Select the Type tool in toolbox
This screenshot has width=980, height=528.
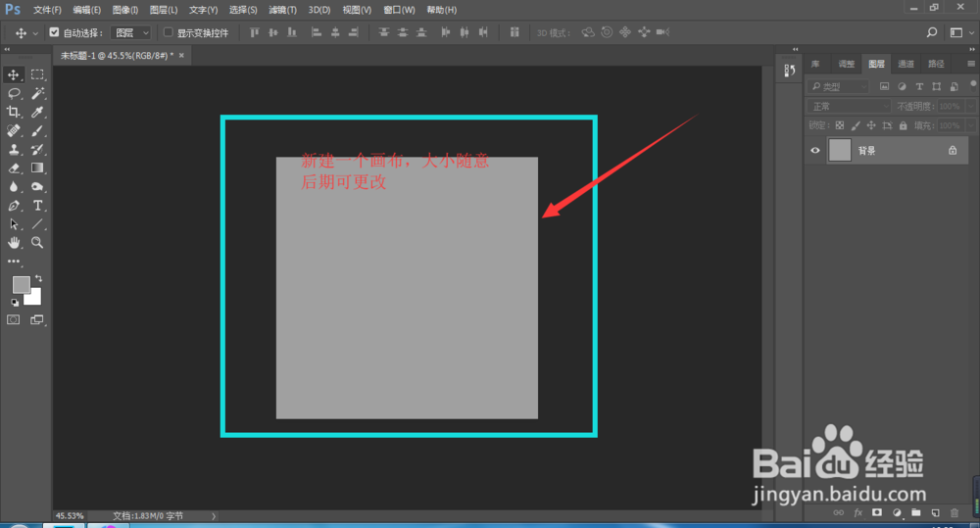pyautogui.click(x=37, y=206)
